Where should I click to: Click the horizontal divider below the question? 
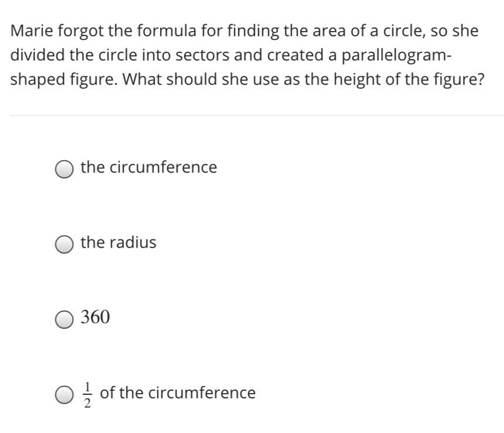[257, 115]
